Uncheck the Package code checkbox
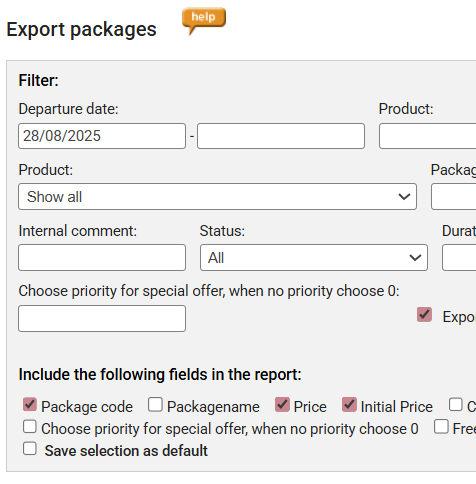476x484 pixels. pos(30,404)
